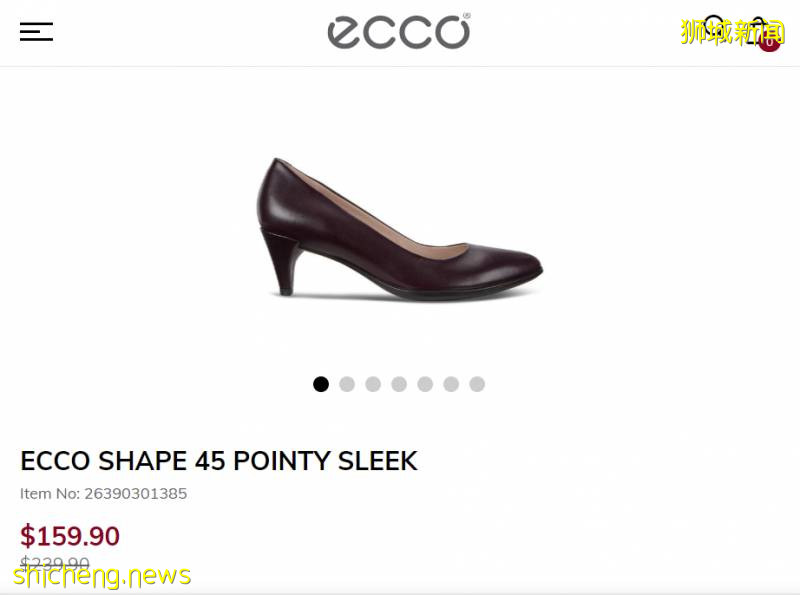Viewport: 800px width, 595px height.
Task: Click the $159.90 sale price
Action: [x=70, y=537]
